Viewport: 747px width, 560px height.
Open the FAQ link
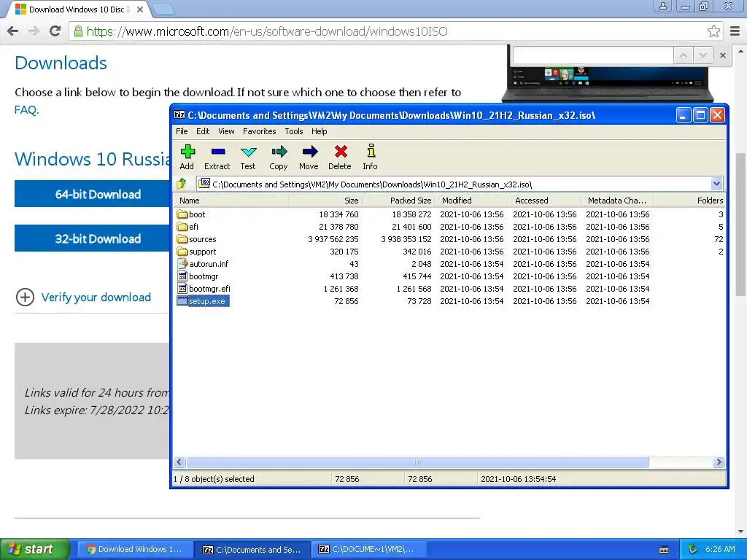point(26,110)
